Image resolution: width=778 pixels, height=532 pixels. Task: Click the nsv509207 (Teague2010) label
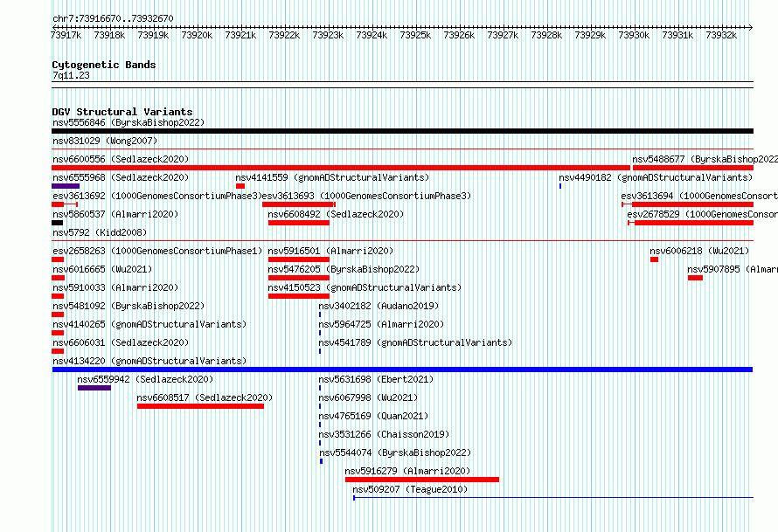410,489
